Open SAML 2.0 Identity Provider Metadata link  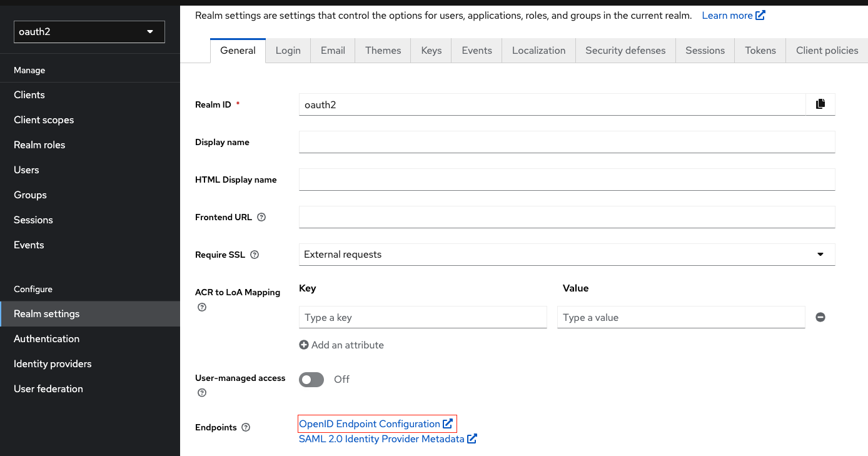[388, 439]
